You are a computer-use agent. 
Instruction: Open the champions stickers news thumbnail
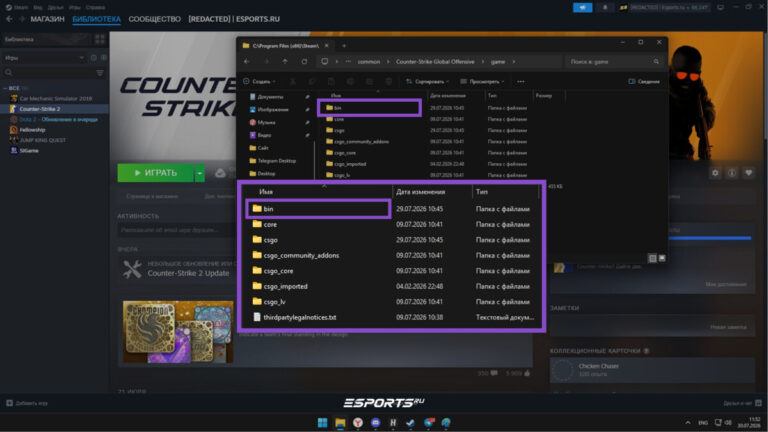coord(178,332)
